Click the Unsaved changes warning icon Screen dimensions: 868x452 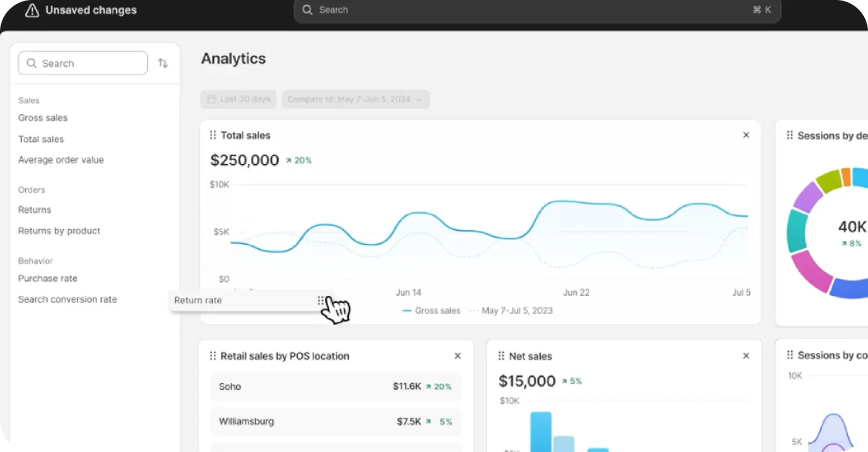coord(32,10)
